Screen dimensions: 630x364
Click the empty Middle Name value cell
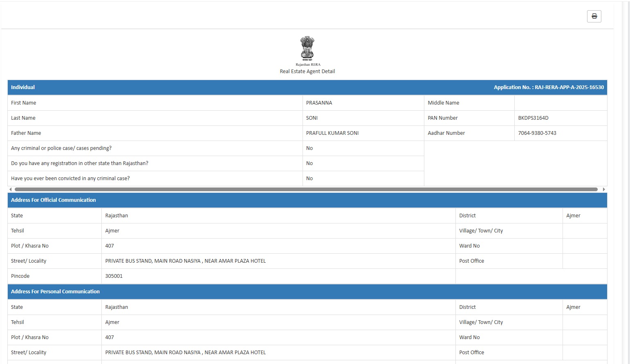(560, 103)
